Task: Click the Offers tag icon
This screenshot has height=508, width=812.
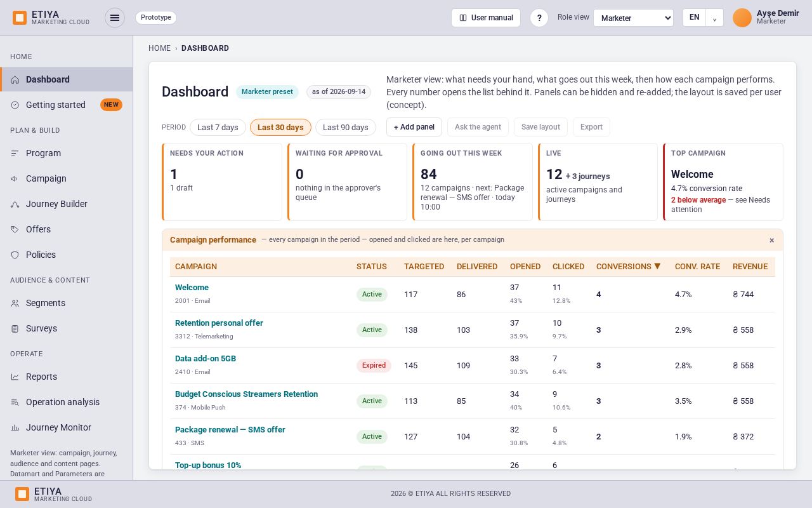Action: [15, 229]
